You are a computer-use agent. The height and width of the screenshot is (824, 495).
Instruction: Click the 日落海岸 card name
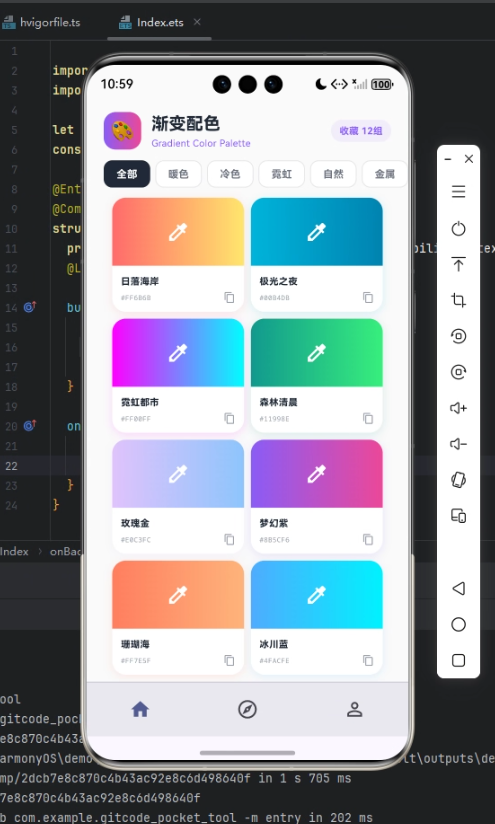click(140, 281)
